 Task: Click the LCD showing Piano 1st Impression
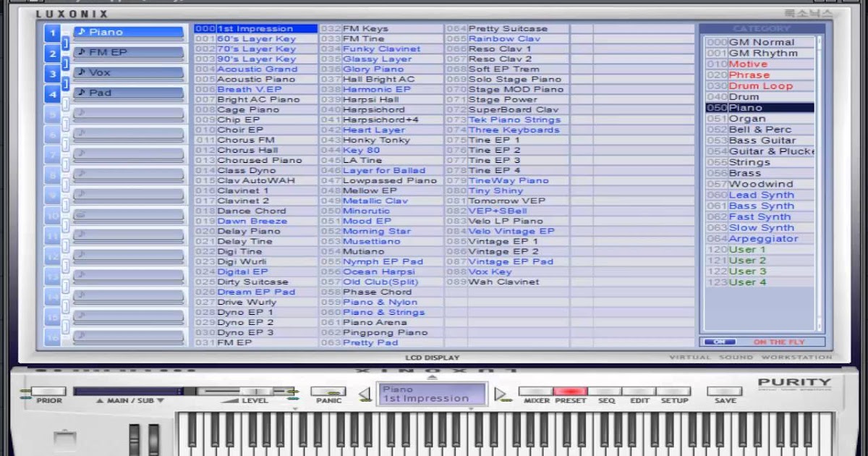point(432,394)
